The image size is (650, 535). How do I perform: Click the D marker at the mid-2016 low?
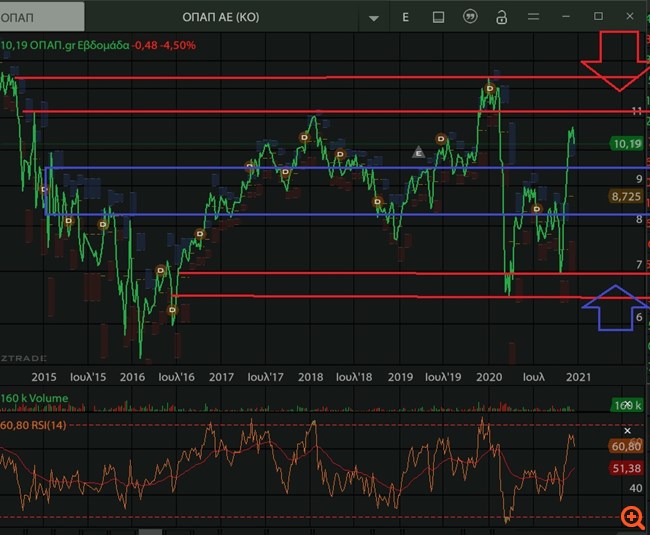pyautogui.click(x=172, y=310)
